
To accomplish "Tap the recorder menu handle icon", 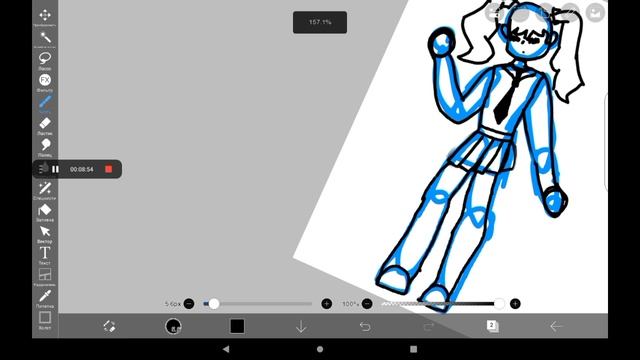I will point(42,169).
